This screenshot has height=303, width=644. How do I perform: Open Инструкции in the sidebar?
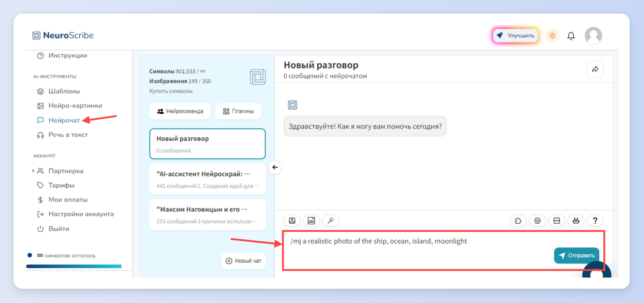pyautogui.click(x=62, y=56)
